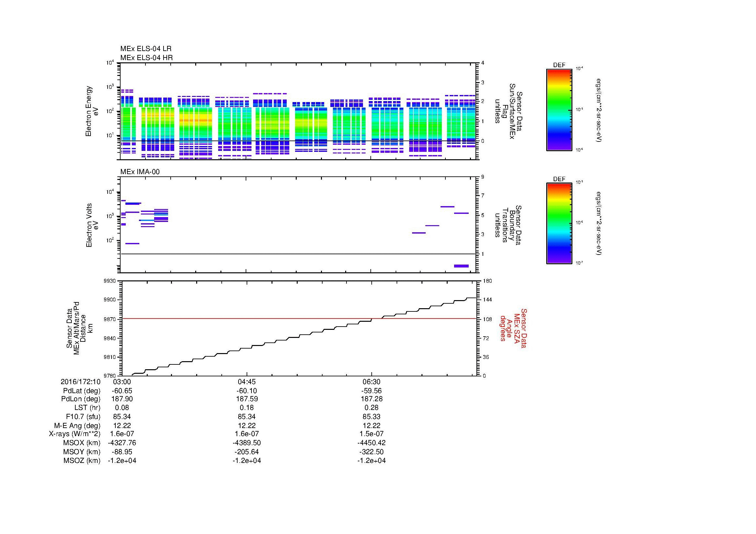Click the red horizontal SZA line in bottom plot
This screenshot has width=756, height=534.
click(x=299, y=319)
